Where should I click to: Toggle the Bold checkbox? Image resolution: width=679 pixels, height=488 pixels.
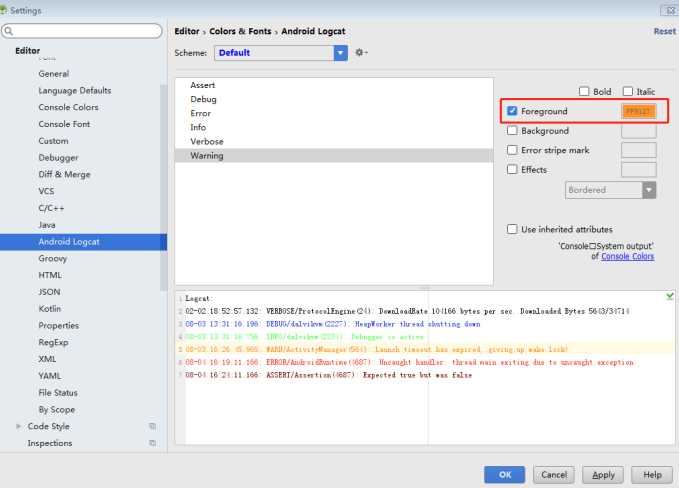584,91
